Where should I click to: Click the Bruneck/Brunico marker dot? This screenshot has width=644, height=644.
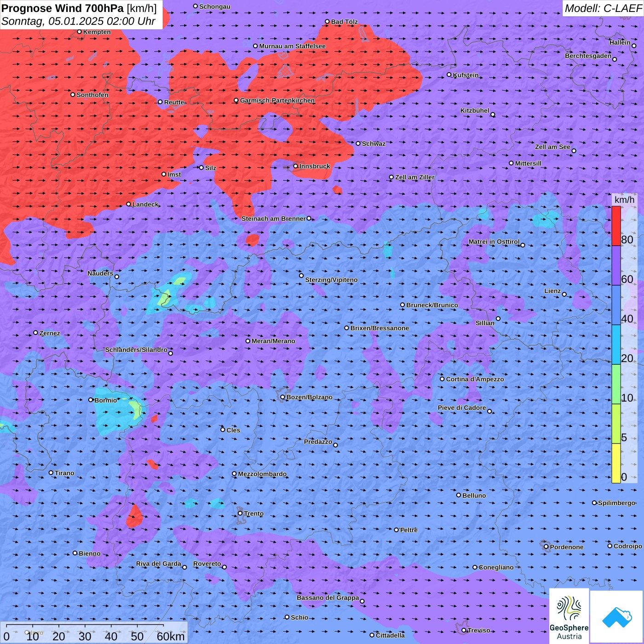(402, 305)
